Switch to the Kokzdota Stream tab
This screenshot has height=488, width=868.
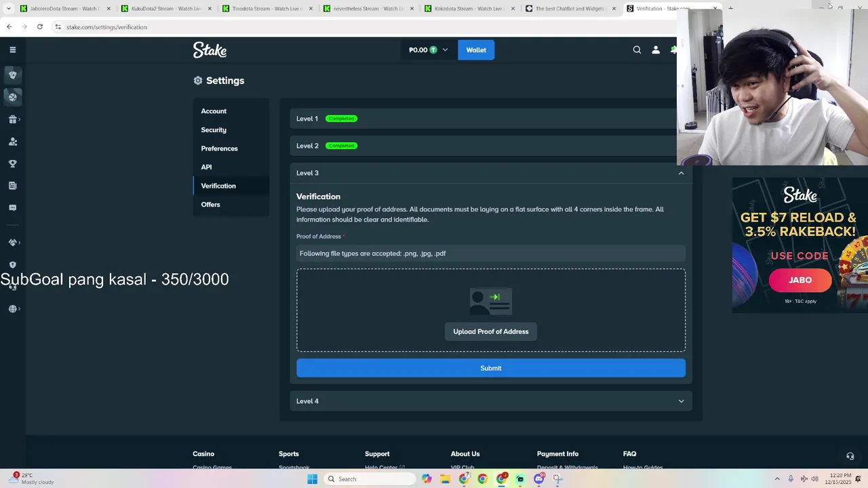(469, 9)
